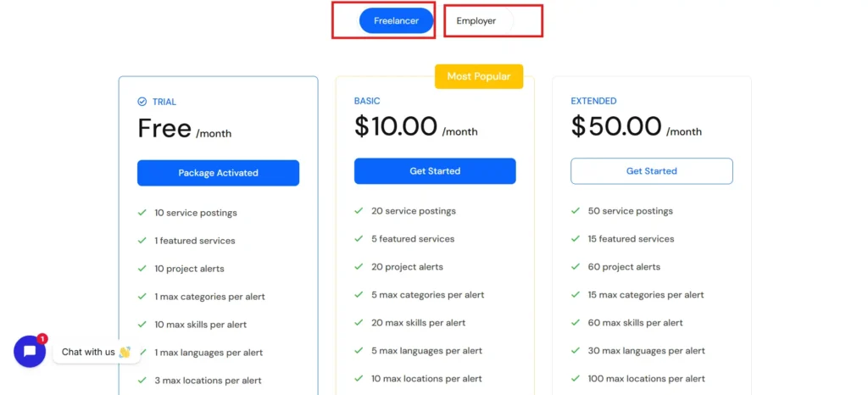Image resolution: width=868 pixels, height=395 pixels.
Task: Click Get Started on the Extended plan
Action: point(651,171)
